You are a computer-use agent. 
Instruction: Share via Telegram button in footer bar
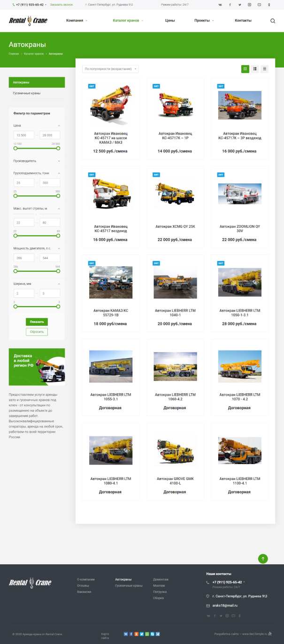pyautogui.click(x=158, y=634)
